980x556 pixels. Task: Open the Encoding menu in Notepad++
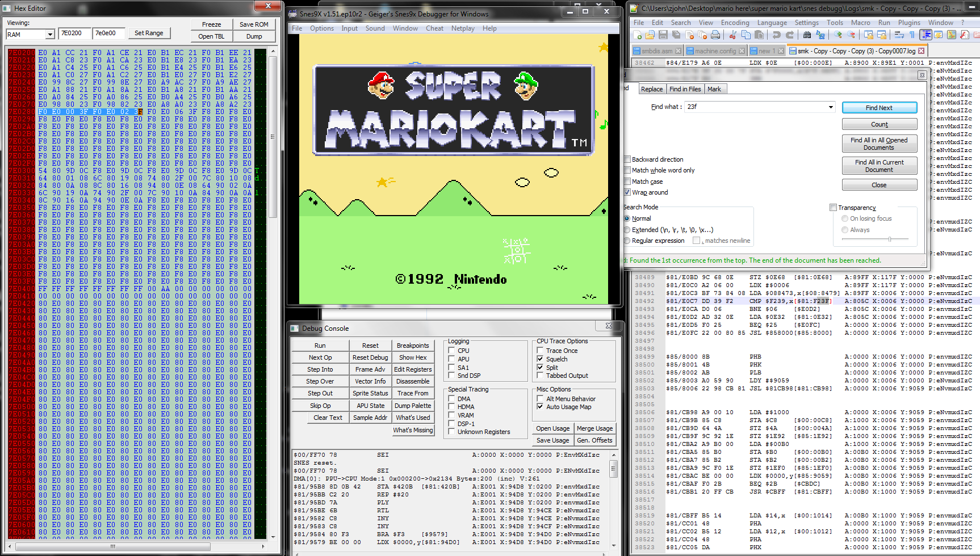coord(735,23)
